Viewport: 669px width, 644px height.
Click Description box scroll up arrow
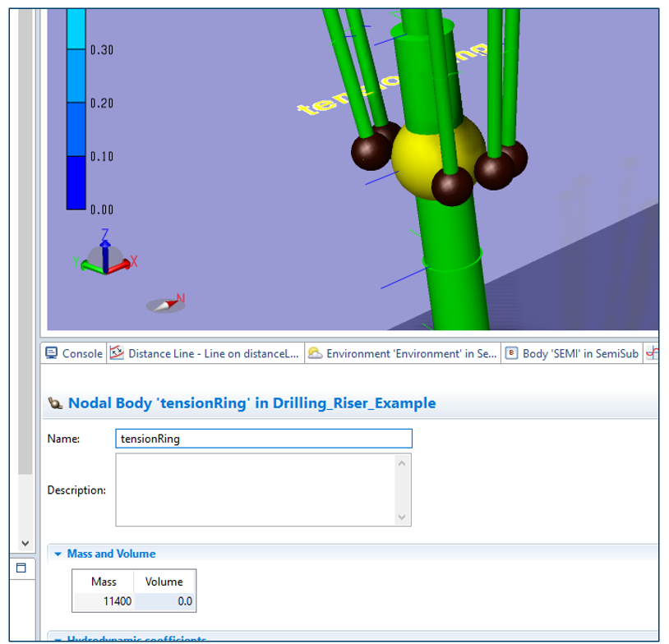coord(402,464)
